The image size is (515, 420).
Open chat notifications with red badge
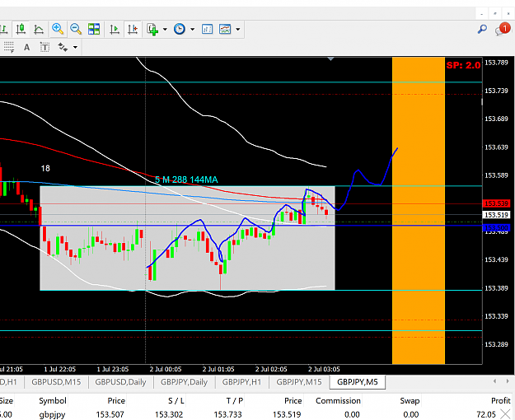point(503,29)
